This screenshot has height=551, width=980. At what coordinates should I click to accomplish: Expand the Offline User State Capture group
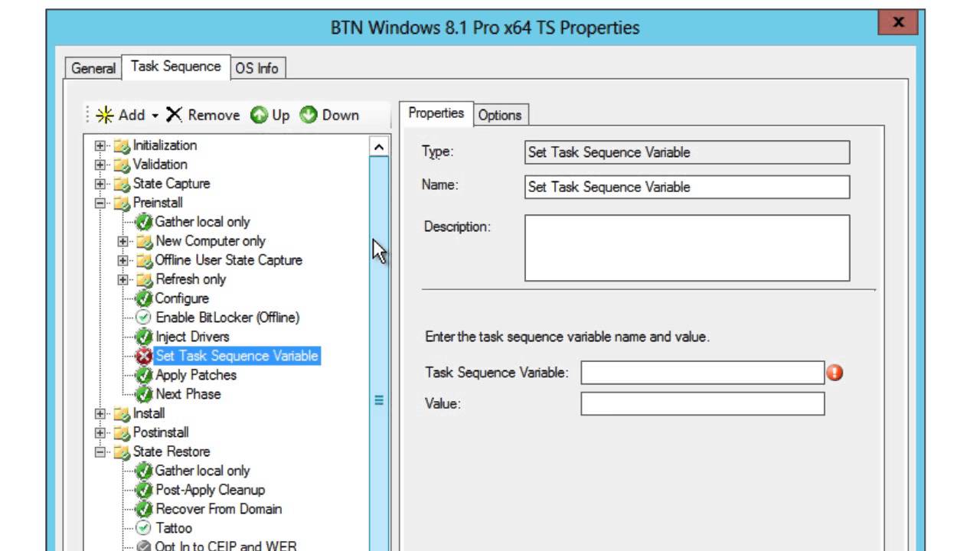coord(122,260)
